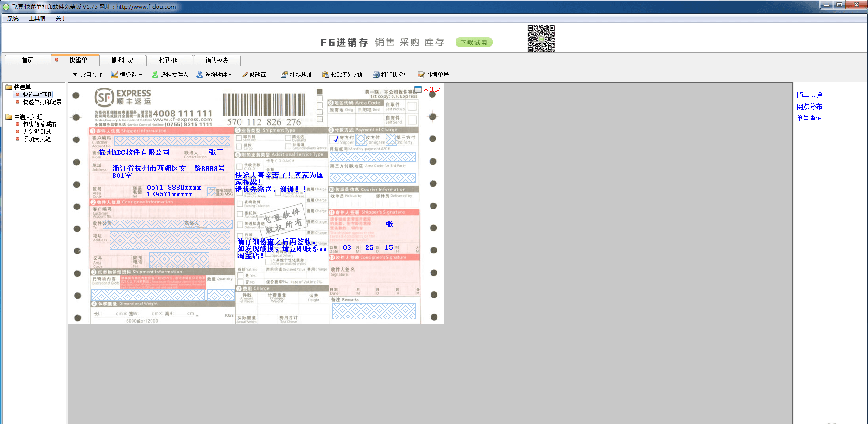Click the sender address 浙江省杭州市西湖区 text

[x=168, y=172]
